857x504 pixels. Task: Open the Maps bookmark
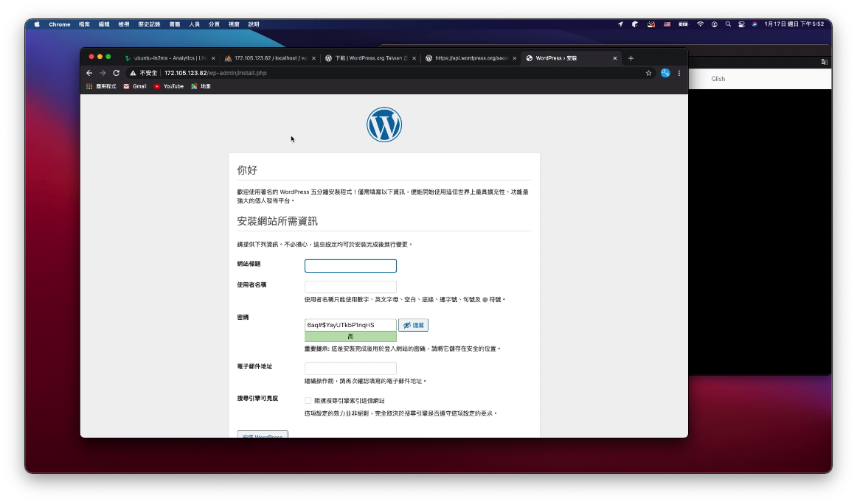[201, 86]
